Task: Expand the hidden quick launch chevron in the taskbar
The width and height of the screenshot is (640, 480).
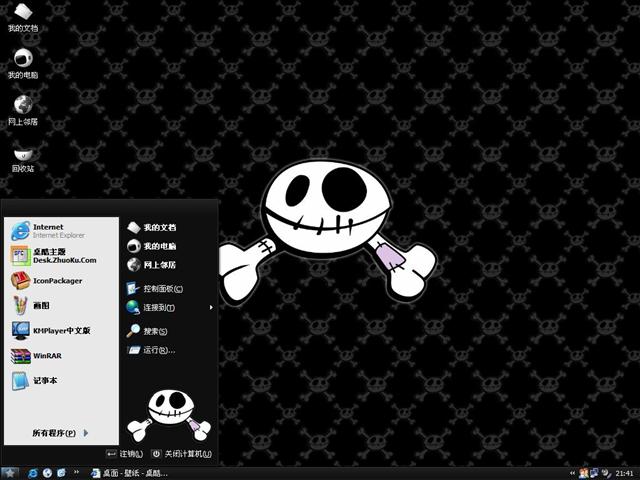Action: pos(77,472)
